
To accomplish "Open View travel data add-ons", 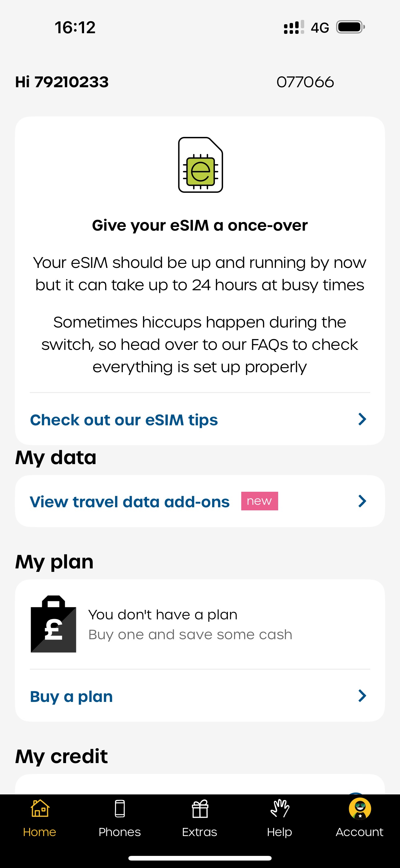I will (130, 502).
